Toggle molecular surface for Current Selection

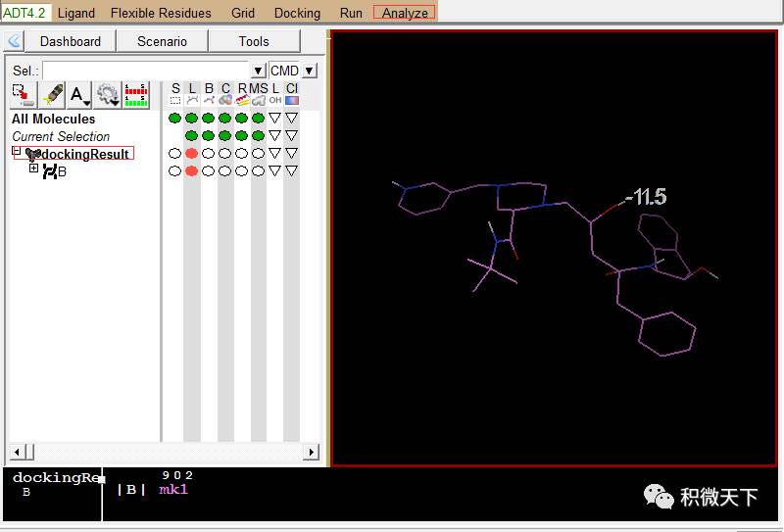tap(258, 135)
